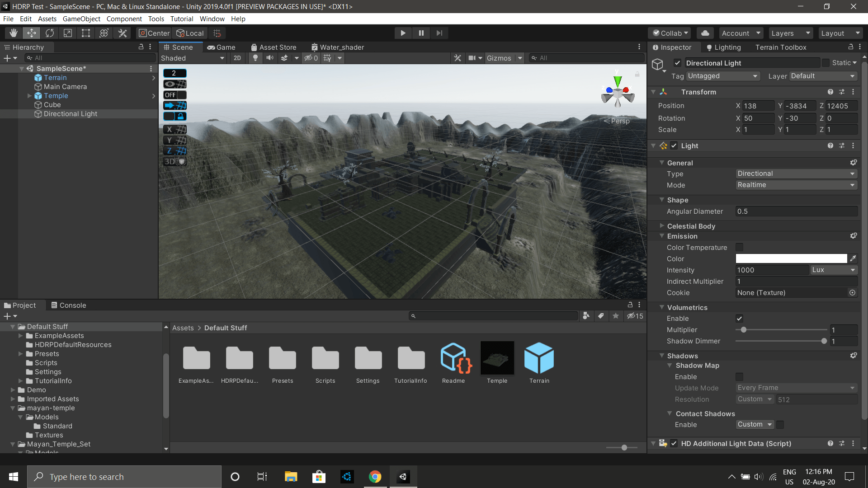Open Shaded draw mode dropdown
Viewport: 868px width, 488px height.
coord(193,58)
